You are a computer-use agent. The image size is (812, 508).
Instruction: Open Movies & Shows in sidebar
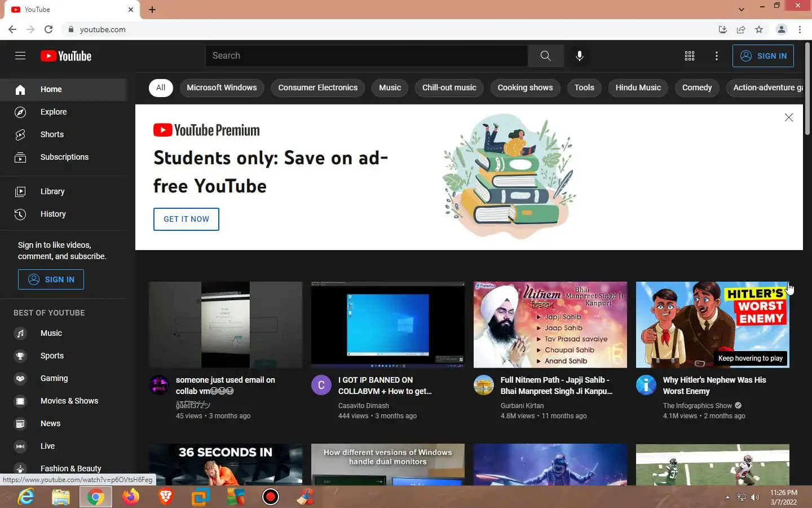(63, 401)
